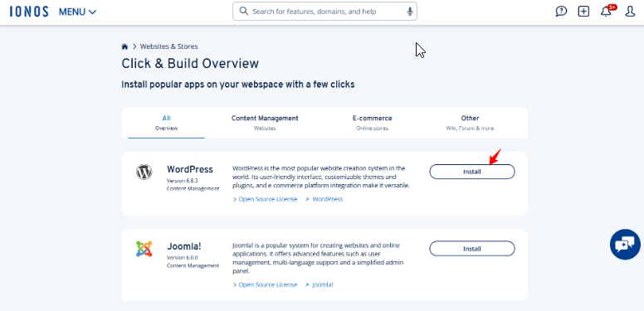The width and height of the screenshot is (644, 311).
Task: Click the plus add-product icon
Action: tap(583, 12)
